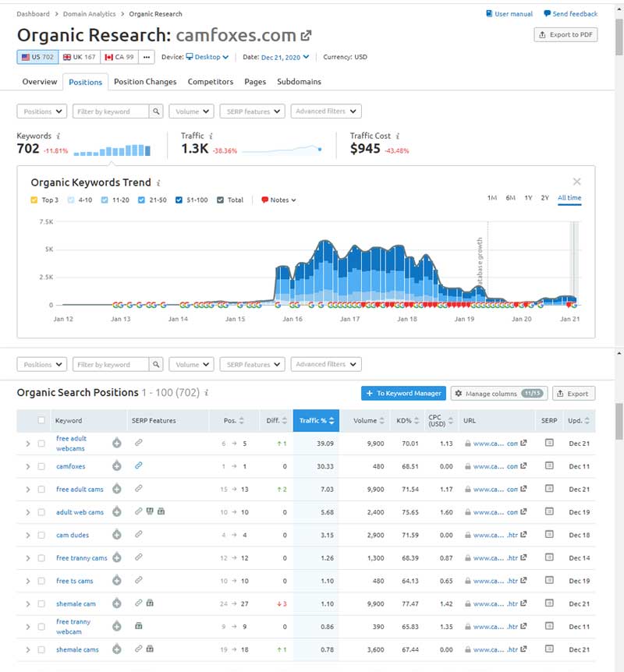Open URL external link for 'free ts cams'
This screenshot has height=672, width=624.
(x=523, y=581)
